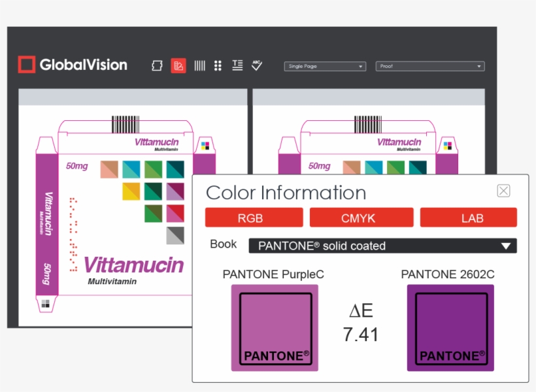
Task: Click the Vittamucin title on right artwork
Action: coord(399,142)
